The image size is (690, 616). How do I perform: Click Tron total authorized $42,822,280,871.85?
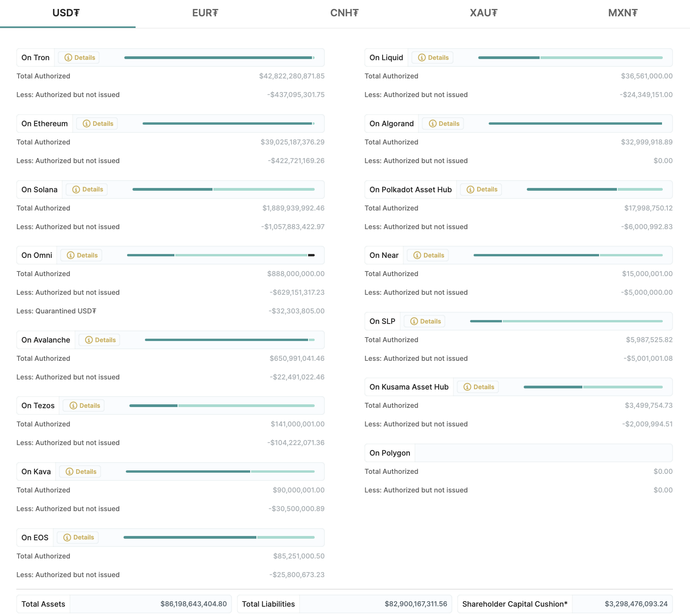(x=292, y=76)
